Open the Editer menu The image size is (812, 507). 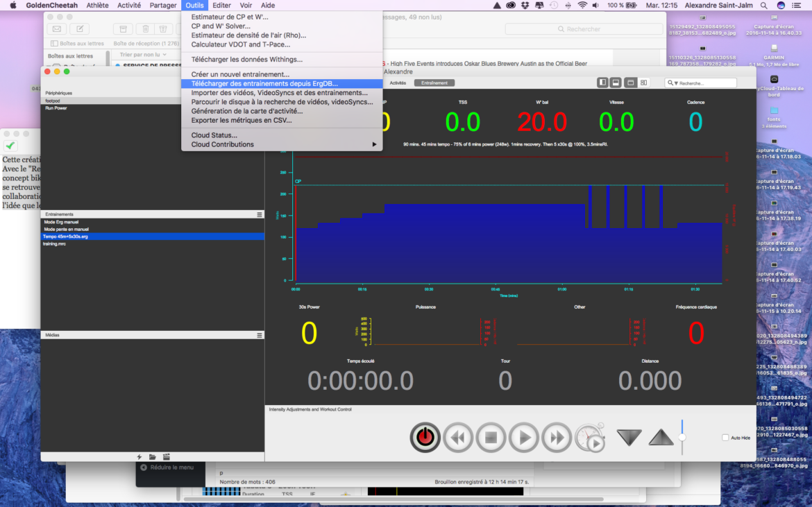(221, 5)
